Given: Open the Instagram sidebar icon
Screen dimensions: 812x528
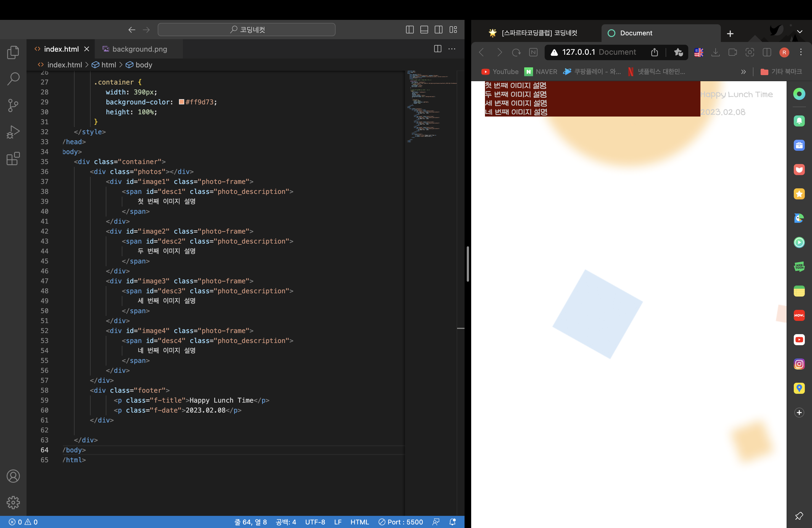Looking at the screenshot, I should click(799, 364).
